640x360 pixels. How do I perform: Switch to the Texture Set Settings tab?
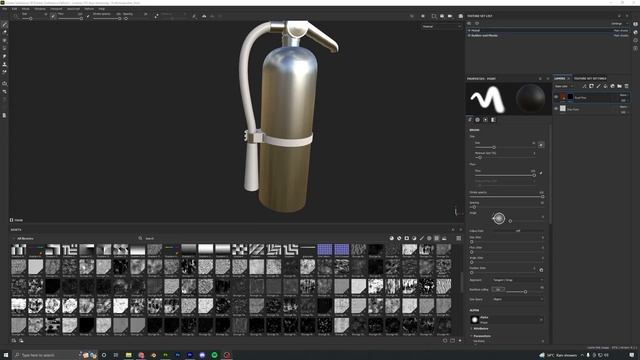(590, 78)
